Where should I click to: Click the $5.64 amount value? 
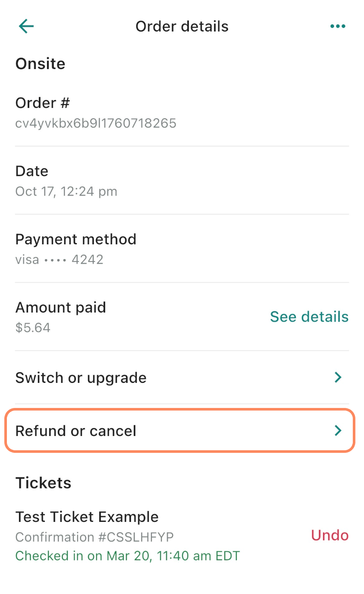tap(33, 328)
